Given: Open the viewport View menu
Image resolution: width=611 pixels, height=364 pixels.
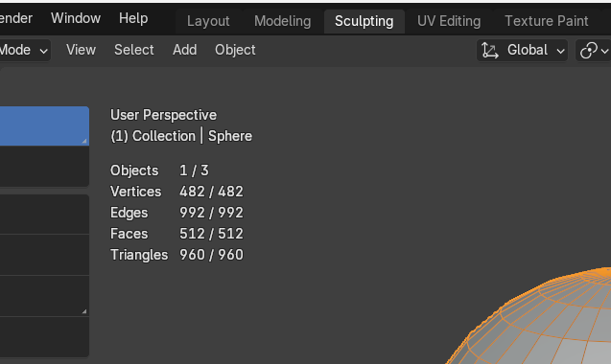Looking at the screenshot, I should (81, 50).
